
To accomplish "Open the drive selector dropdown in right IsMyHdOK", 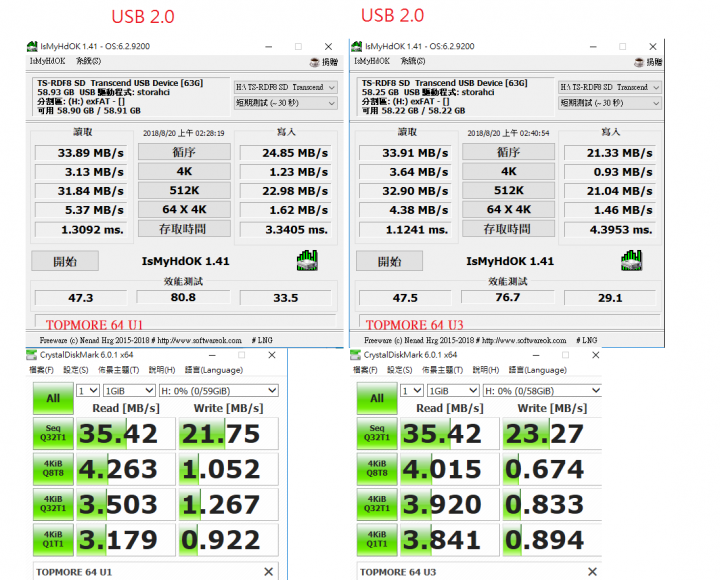I will coord(610,87).
